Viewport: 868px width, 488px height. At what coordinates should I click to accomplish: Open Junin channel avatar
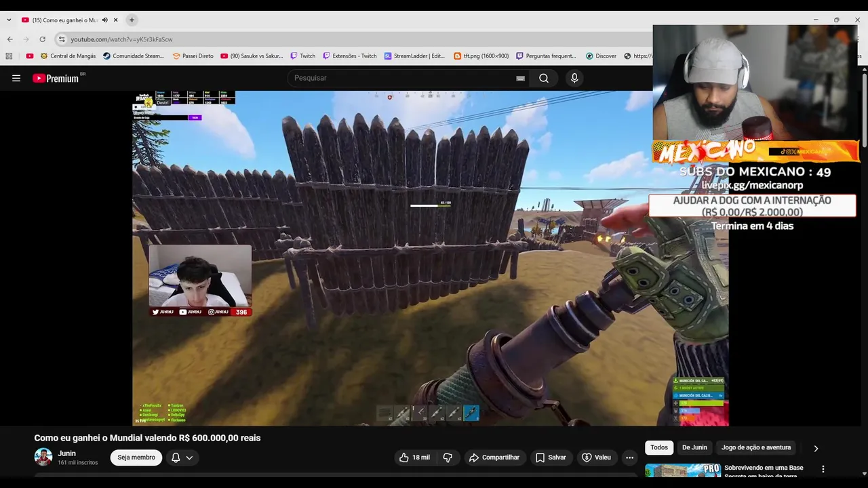(43, 457)
